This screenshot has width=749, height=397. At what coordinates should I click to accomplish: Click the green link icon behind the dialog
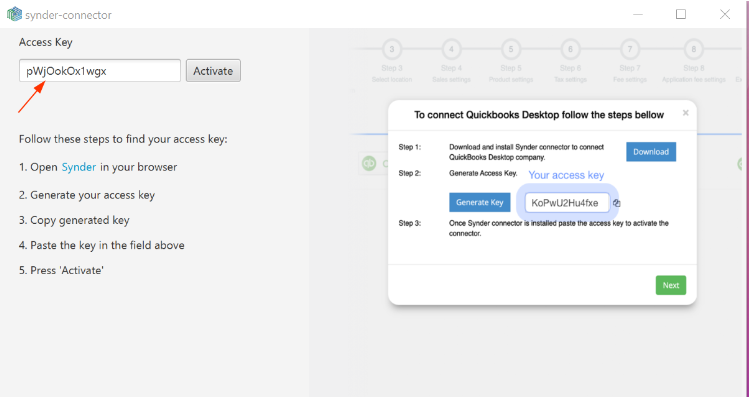tap(369, 163)
